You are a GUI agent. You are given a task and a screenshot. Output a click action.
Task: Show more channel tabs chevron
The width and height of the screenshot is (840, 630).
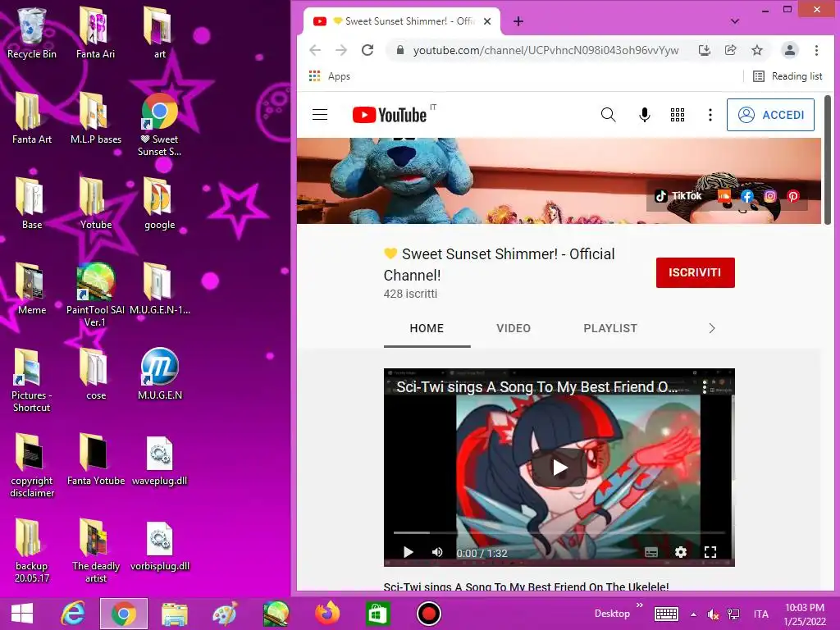pyautogui.click(x=712, y=328)
